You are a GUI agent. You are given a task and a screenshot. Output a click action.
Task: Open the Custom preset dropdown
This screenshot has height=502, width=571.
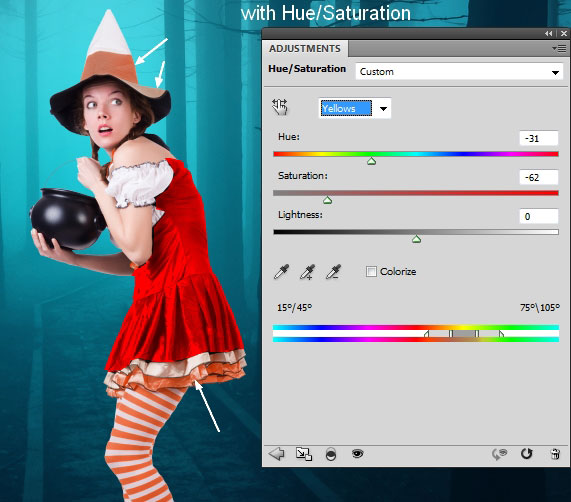pos(459,72)
